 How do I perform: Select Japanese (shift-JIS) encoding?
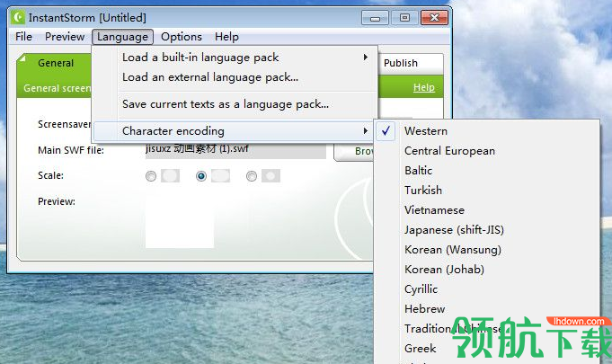pos(486,230)
